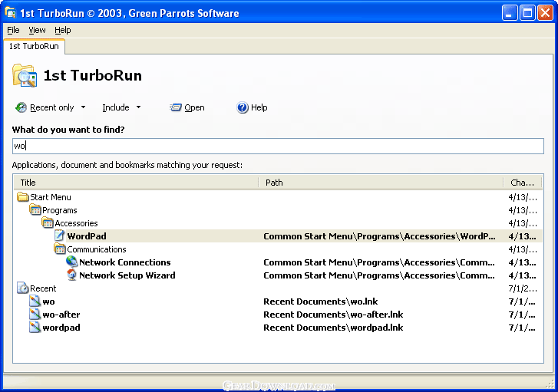The height and width of the screenshot is (392, 558).
Task: Click the Open folder icon
Action: tap(176, 107)
